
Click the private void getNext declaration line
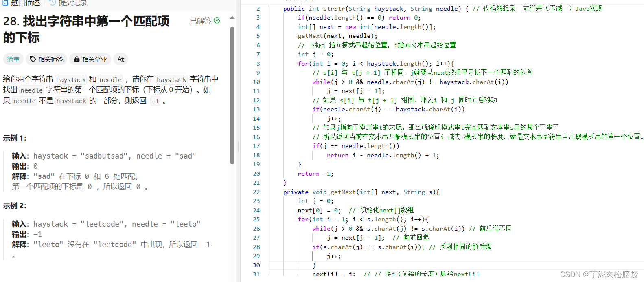361,192
